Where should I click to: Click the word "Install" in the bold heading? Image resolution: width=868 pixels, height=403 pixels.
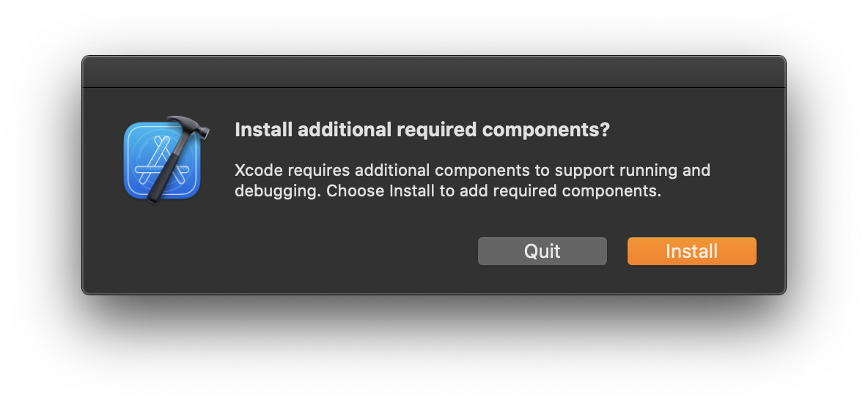(x=263, y=130)
